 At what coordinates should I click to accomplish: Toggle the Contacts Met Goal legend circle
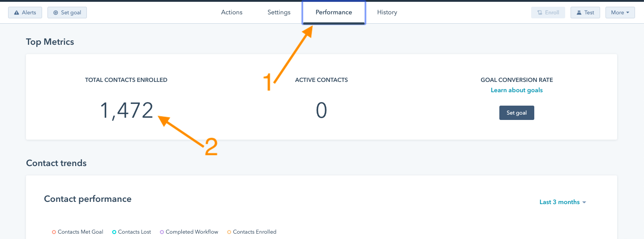pyautogui.click(x=54, y=232)
